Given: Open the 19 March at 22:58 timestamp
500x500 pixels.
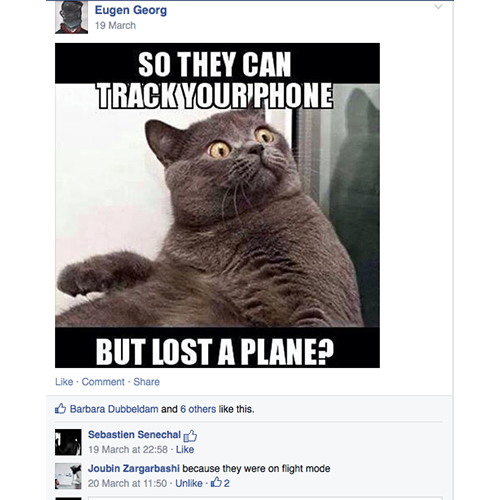Looking at the screenshot, I should pyautogui.click(x=128, y=450).
